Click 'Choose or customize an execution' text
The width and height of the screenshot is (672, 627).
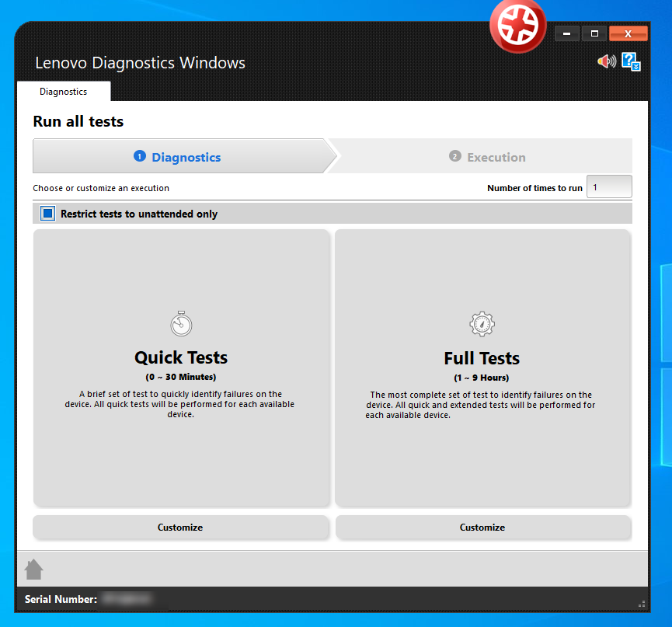point(101,188)
